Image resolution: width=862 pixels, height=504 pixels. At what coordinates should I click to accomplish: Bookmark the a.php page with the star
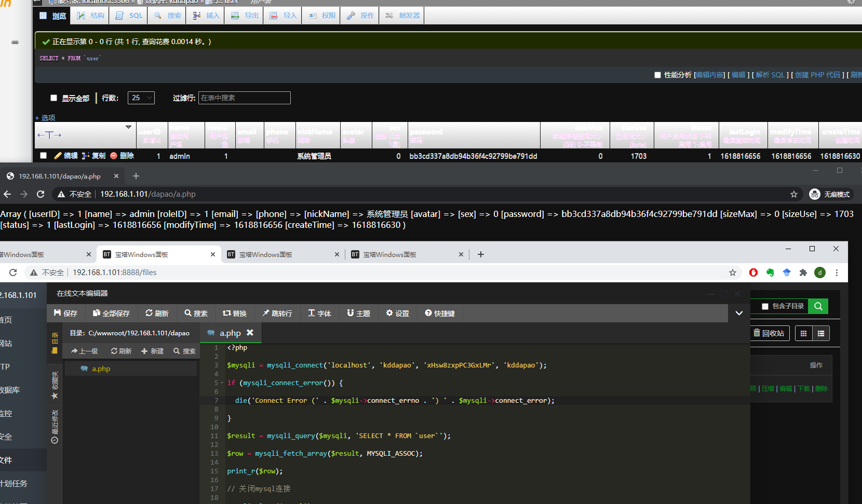coord(794,194)
